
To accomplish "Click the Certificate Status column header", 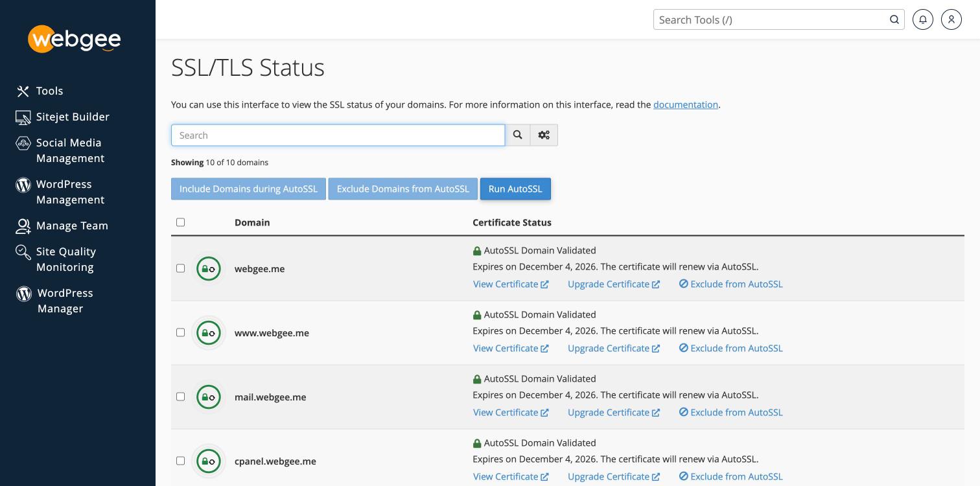I will 512,222.
